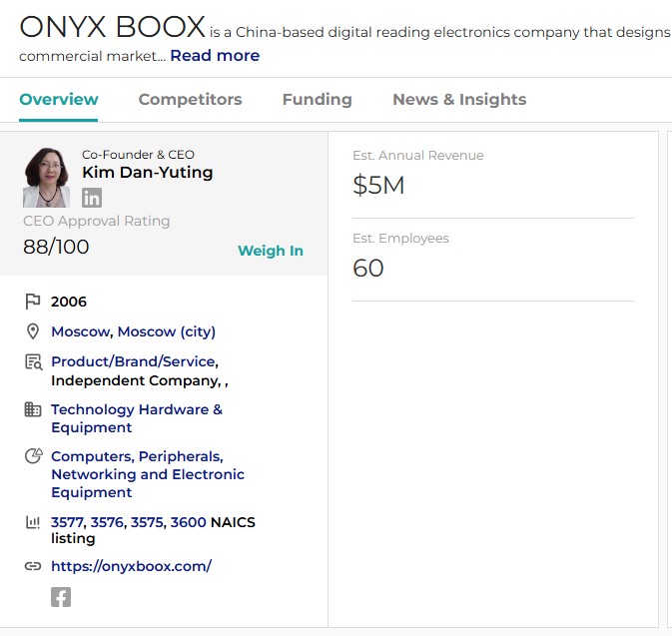The width and height of the screenshot is (672, 636).
Task: Open the Funding tab
Action: [x=318, y=100]
